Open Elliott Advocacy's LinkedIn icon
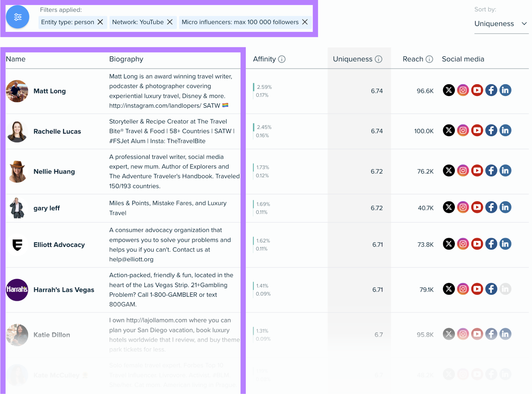This screenshot has width=532, height=394. [x=505, y=244]
